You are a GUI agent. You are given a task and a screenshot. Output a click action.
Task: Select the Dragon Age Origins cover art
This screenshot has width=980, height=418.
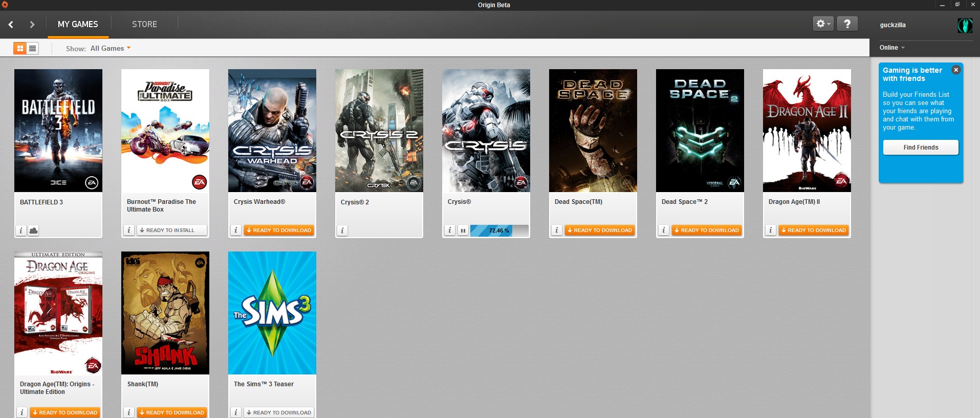click(58, 313)
